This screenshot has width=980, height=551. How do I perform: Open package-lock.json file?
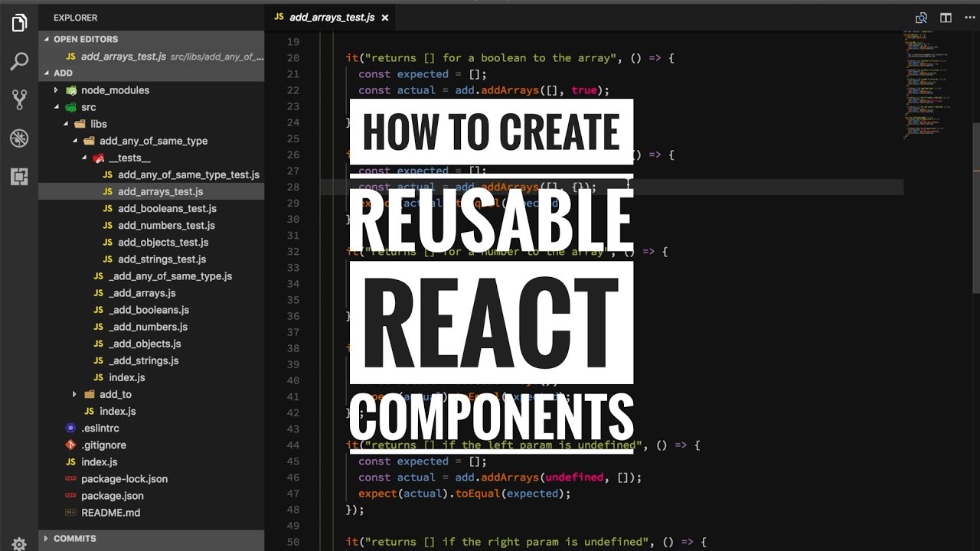(x=152, y=478)
